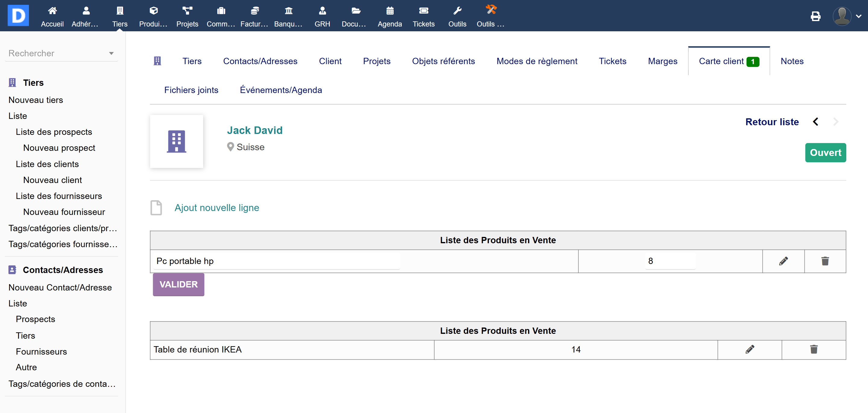Open the Accueil home icon
Image resolution: width=868 pixels, height=413 pixels.
(52, 11)
